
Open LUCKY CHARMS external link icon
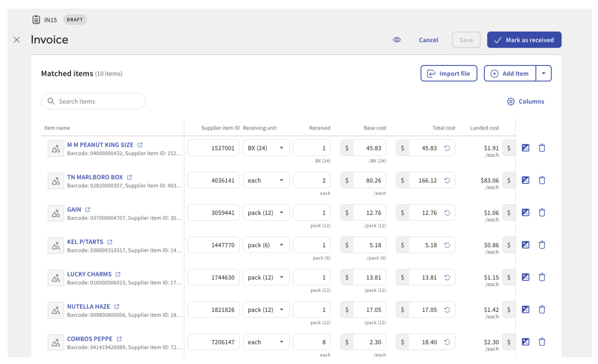[118, 274]
